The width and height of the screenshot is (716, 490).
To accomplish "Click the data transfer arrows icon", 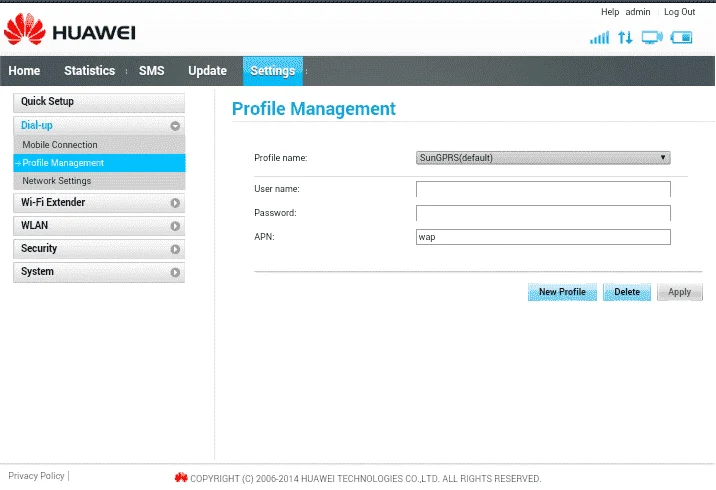I will (x=625, y=37).
